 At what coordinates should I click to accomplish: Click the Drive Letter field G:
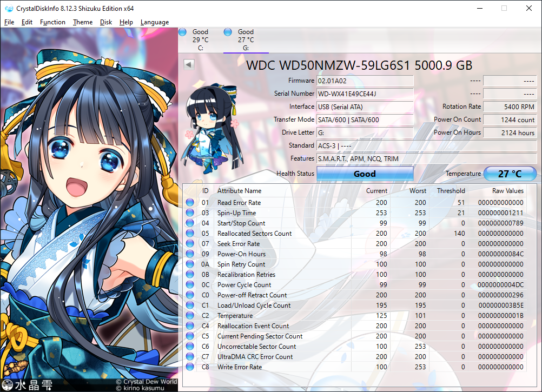pos(365,132)
